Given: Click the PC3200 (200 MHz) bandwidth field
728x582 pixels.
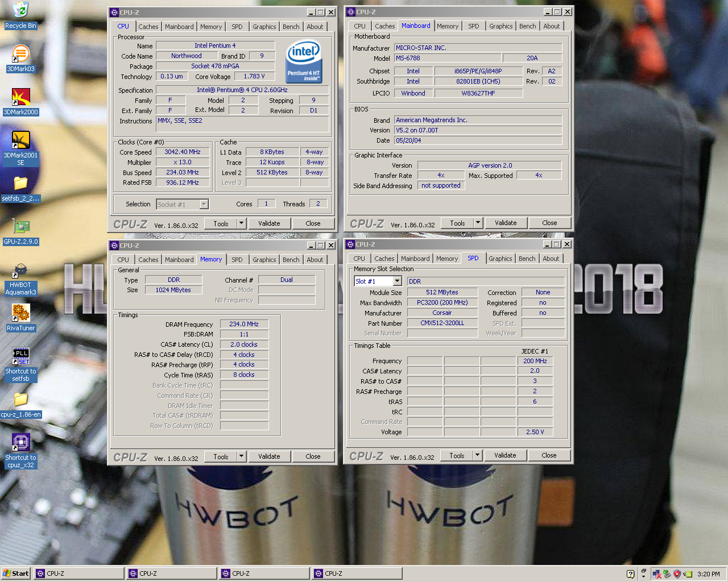Looking at the screenshot, I should [x=442, y=302].
